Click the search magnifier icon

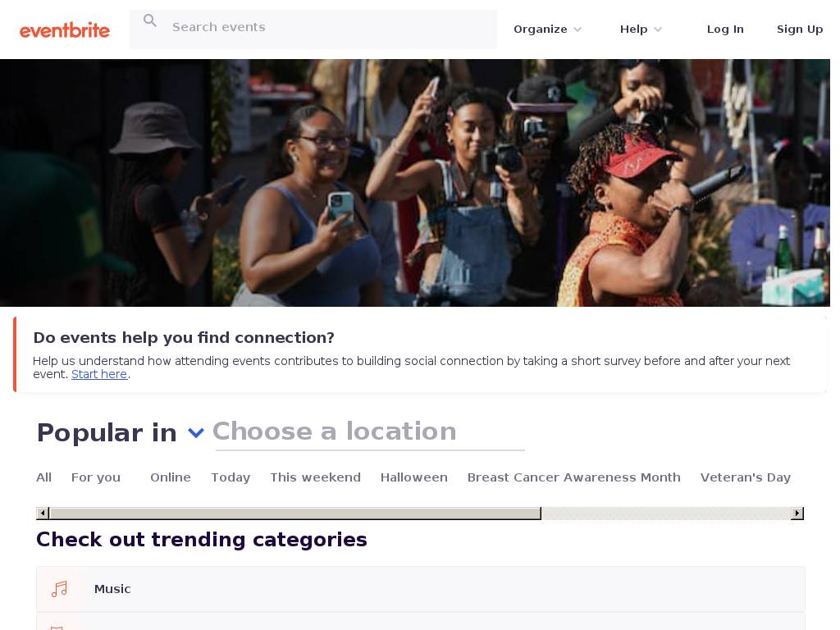[150, 21]
